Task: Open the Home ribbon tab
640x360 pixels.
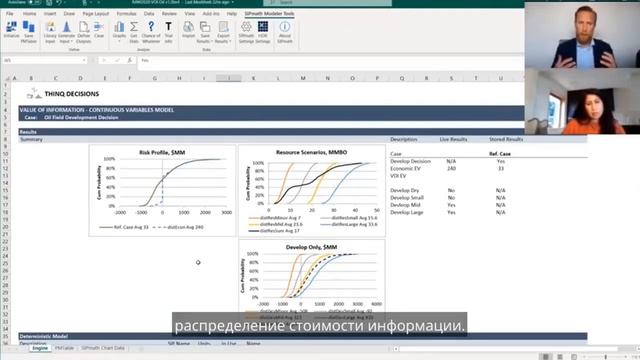Action: [x=29, y=13]
